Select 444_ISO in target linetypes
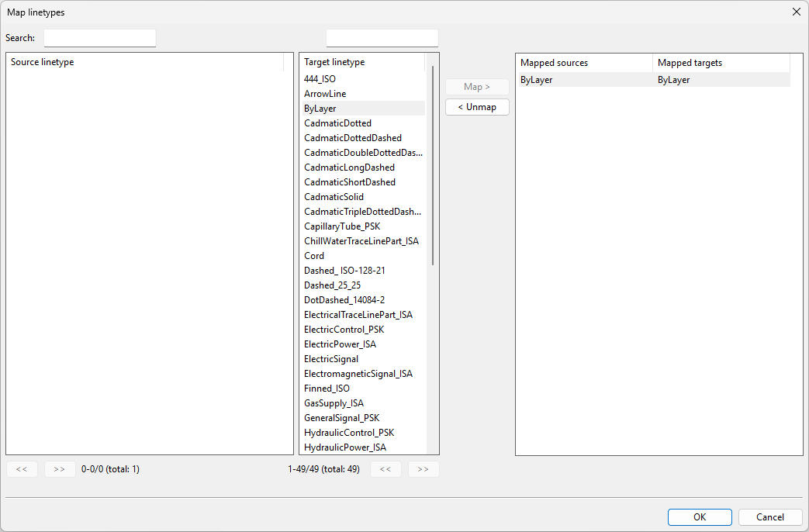The image size is (809, 532). click(x=320, y=79)
